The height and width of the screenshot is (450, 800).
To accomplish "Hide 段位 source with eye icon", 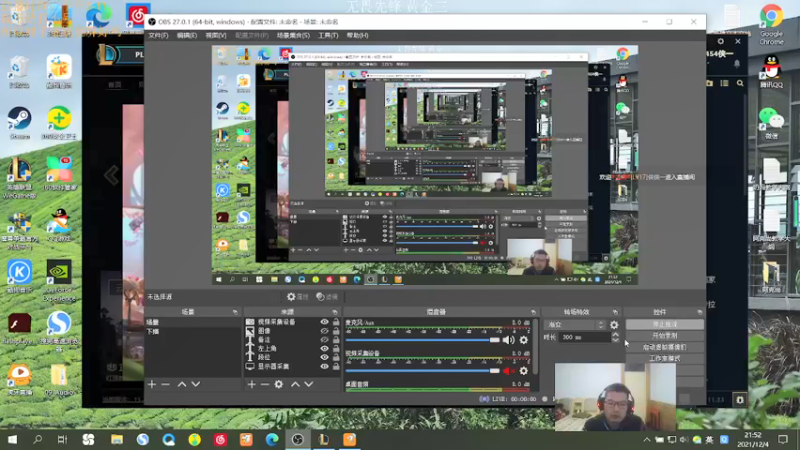I will (324, 357).
